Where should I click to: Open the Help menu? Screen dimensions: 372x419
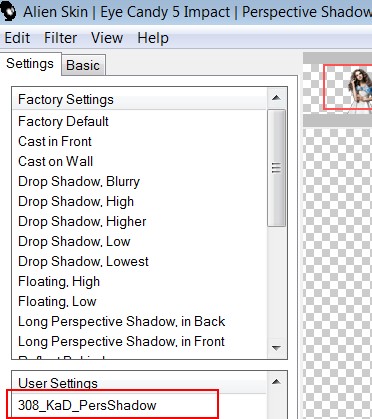[x=153, y=38]
